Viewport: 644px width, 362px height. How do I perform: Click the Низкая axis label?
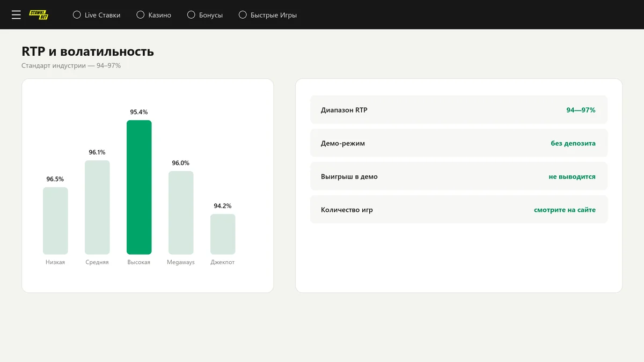coord(55,262)
